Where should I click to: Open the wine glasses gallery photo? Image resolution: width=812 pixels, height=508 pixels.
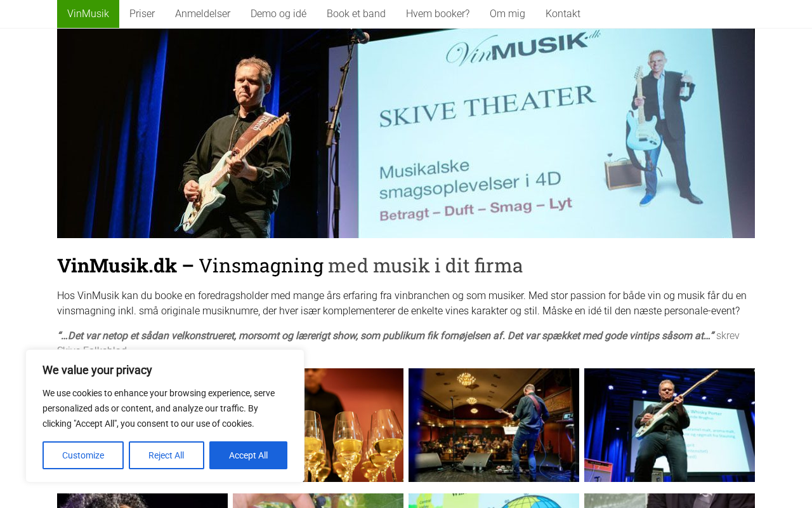353,425
